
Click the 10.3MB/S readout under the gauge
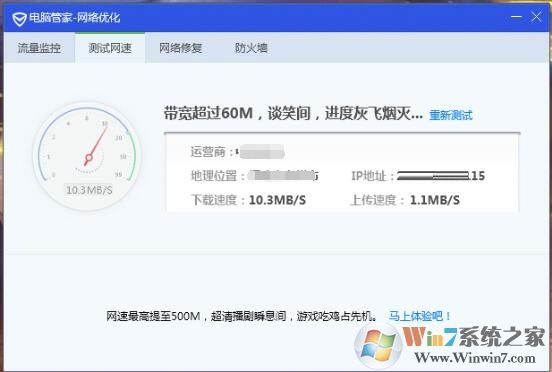coord(89,190)
